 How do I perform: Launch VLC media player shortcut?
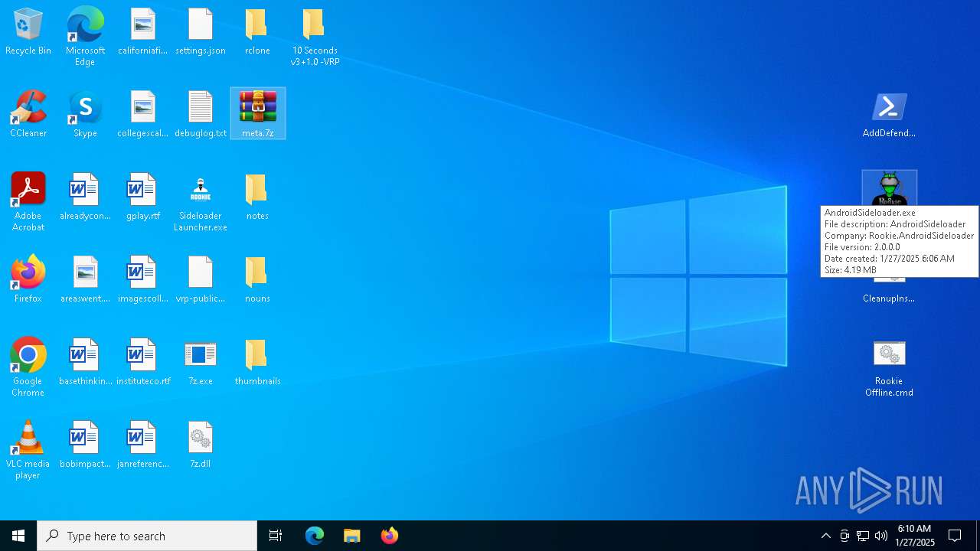[28, 450]
